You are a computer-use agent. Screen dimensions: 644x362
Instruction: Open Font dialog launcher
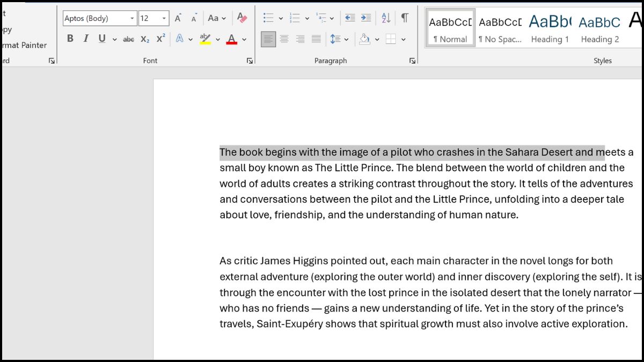[250, 61]
